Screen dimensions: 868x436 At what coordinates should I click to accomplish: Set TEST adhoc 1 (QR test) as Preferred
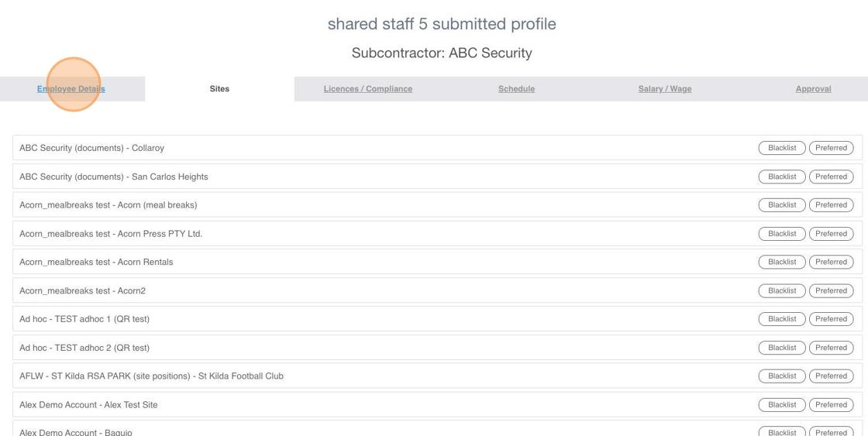click(831, 319)
